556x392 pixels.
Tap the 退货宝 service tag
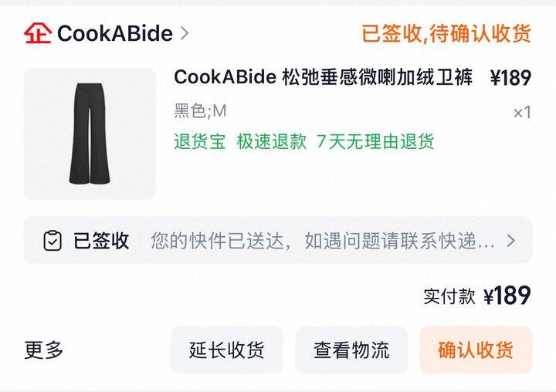coord(200,141)
